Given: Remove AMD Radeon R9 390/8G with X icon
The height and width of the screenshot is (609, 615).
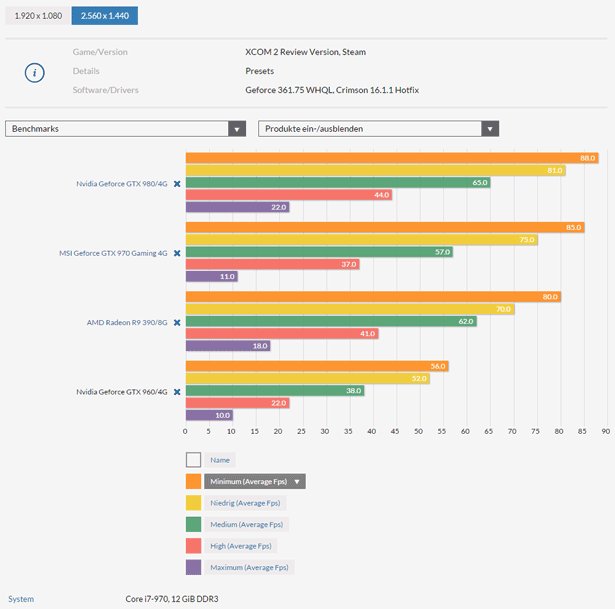Looking at the screenshot, I should pyautogui.click(x=177, y=322).
